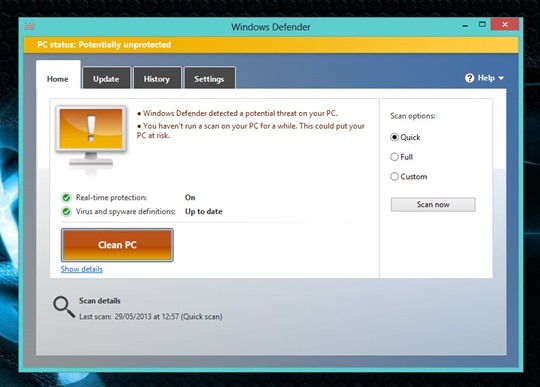Click the 'detected a potential threat' message
Screen dimensions: 540x387
(x=238, y=113)
